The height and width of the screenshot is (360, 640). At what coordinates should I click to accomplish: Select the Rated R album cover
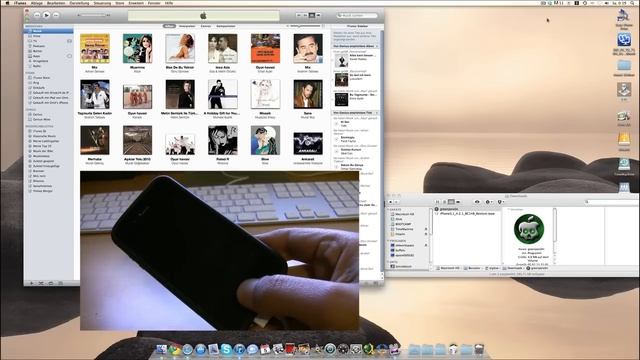tap(223, 140)
